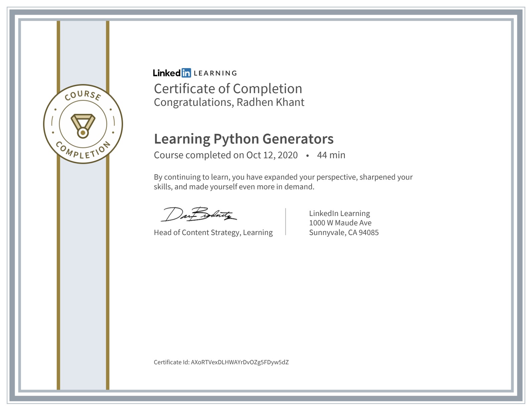Click the '1000 W Maude Ave' line
Screen dimensions: 532x410
pos(340,223)
